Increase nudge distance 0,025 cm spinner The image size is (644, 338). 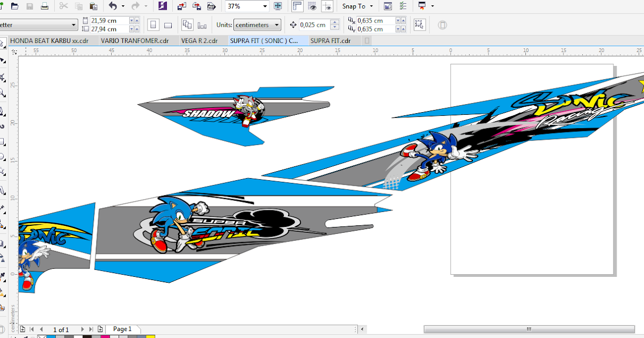point(335,23)
